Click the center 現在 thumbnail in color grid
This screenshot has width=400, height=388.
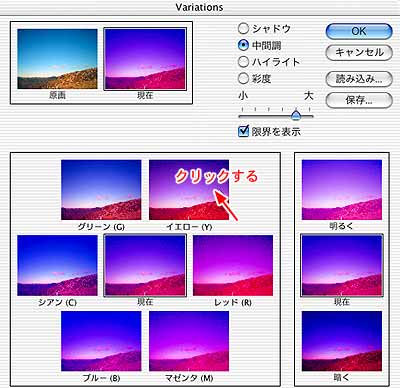[145, 265]
